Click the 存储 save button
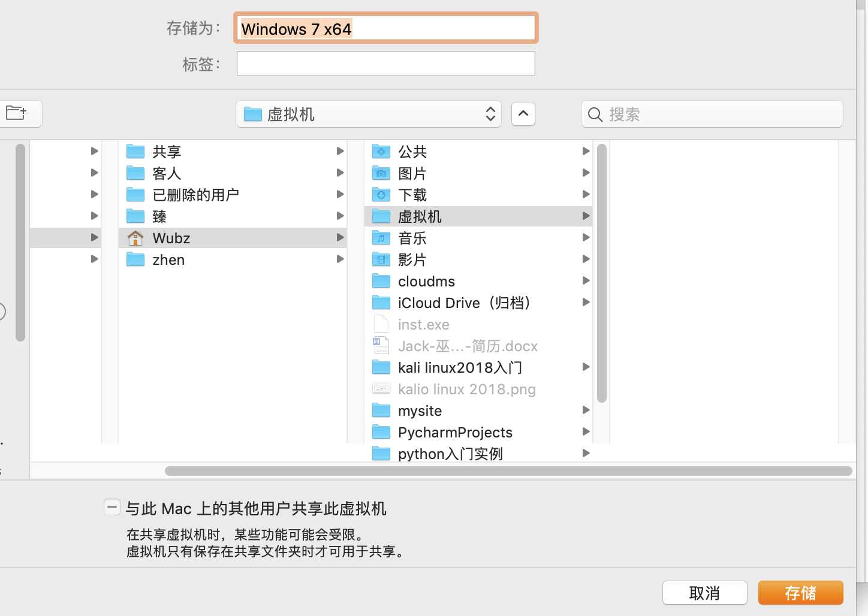 (x=800, y=593)
